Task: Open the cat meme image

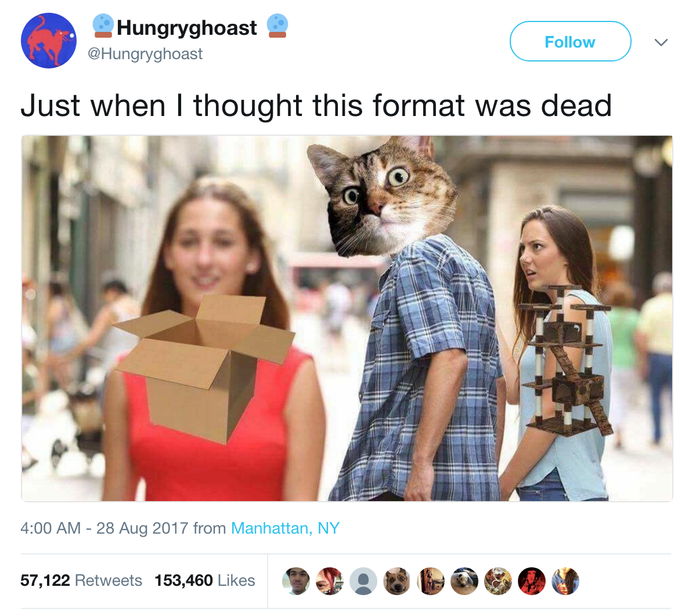Action: tap(347, 318)
